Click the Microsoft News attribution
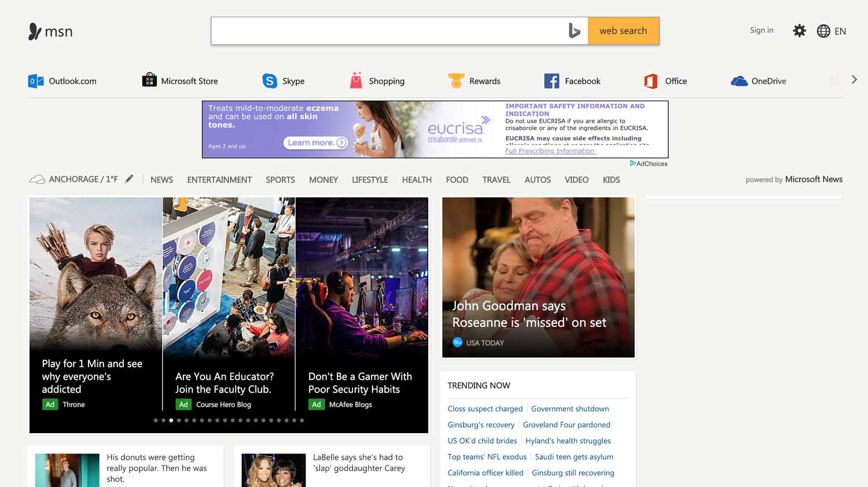Screen dimensions: 868x487 tap(814, 179)
